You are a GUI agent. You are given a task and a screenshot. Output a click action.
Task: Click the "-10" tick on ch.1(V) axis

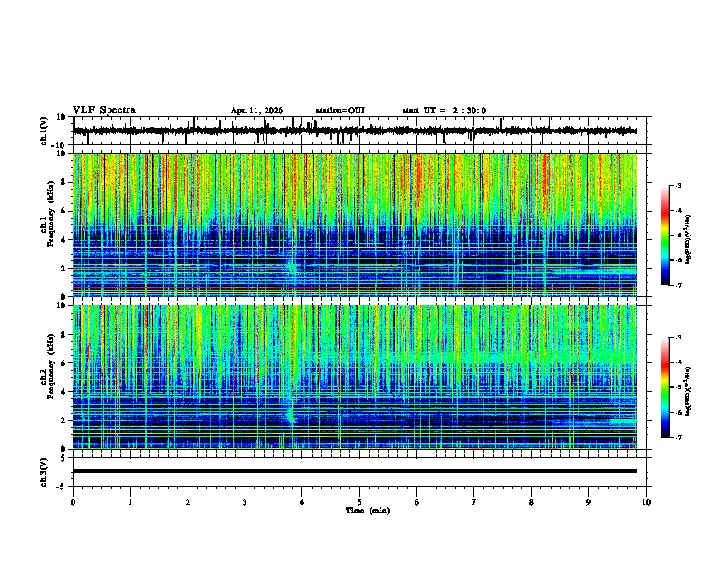coord(60,145)
